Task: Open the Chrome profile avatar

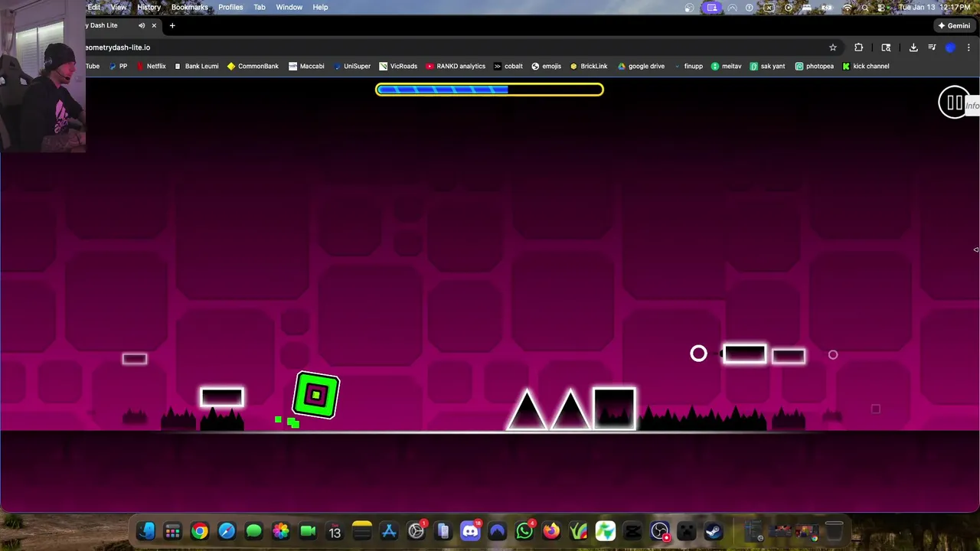Action: (950, 47)
